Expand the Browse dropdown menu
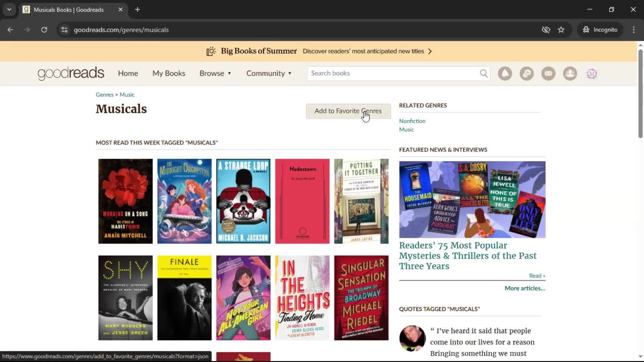644x362 pixels. (215, 73)
